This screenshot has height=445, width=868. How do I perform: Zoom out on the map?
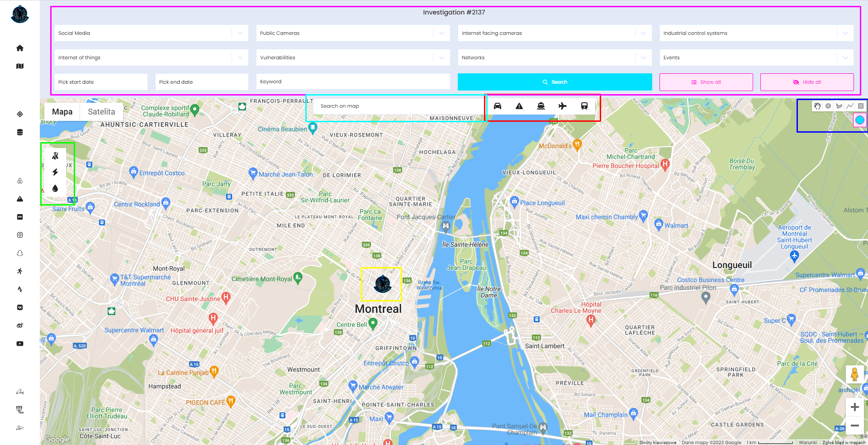855,426
